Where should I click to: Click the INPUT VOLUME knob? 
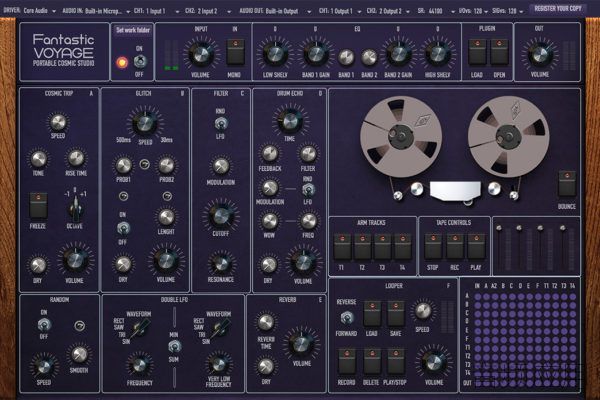(x=200, y=55)
